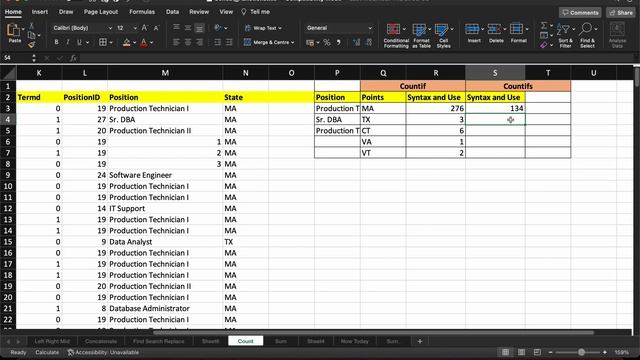Click the Name Box cell reference field
Image resolution: width=640 pixels, height=360 pixels.
(x=16, y=58)
